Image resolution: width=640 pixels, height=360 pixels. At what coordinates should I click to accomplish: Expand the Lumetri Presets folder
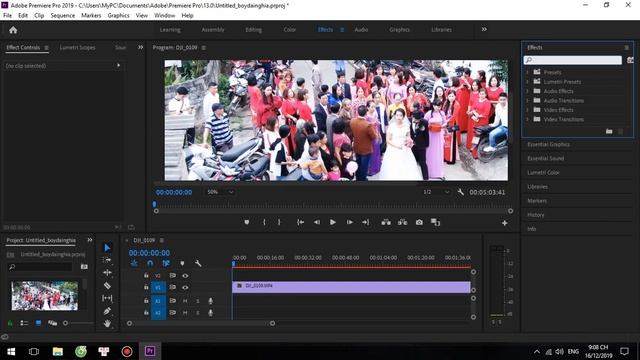(527, 82)
